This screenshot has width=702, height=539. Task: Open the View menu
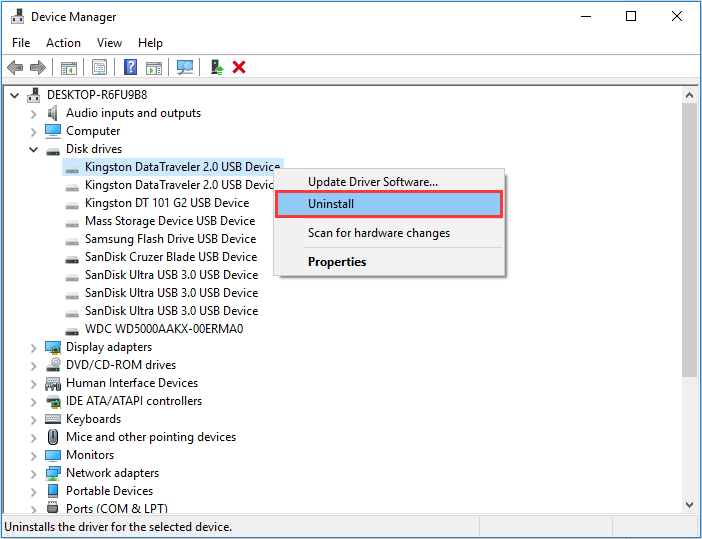click(x=109, y=43)
